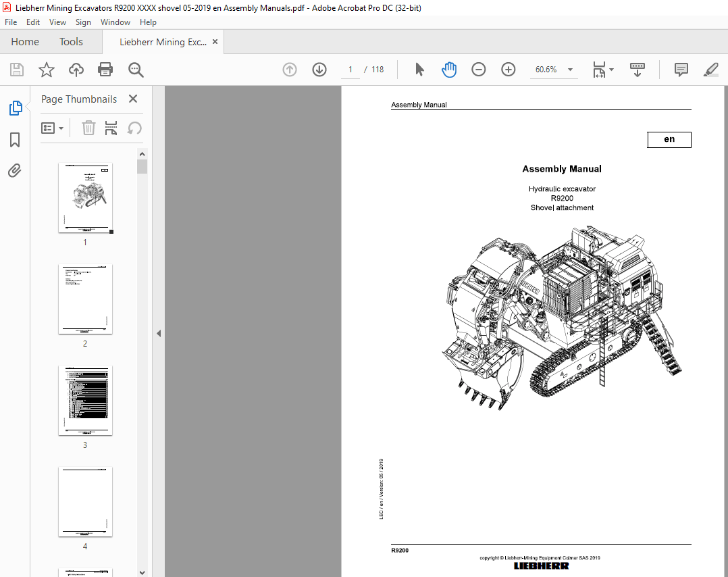728x577 pixels.
Task: Click the thumbnails scrollbar handle
Action: (x=142, y=166)
